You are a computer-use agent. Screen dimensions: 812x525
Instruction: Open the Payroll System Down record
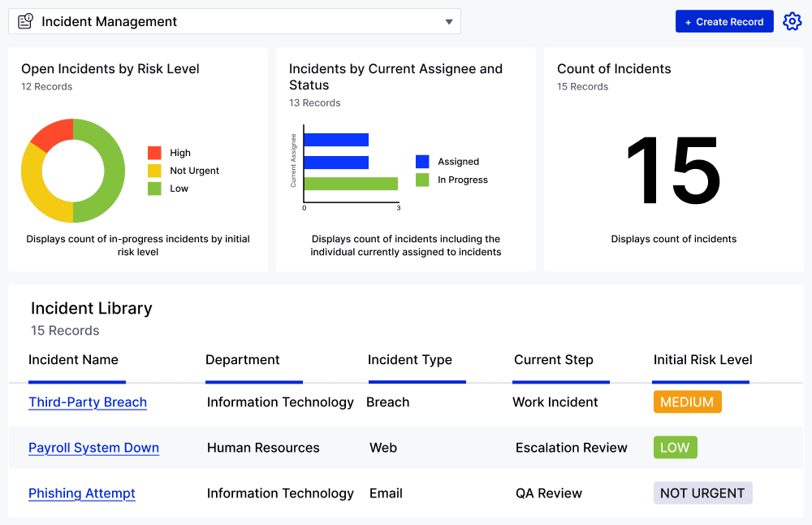tap(93, 448)
